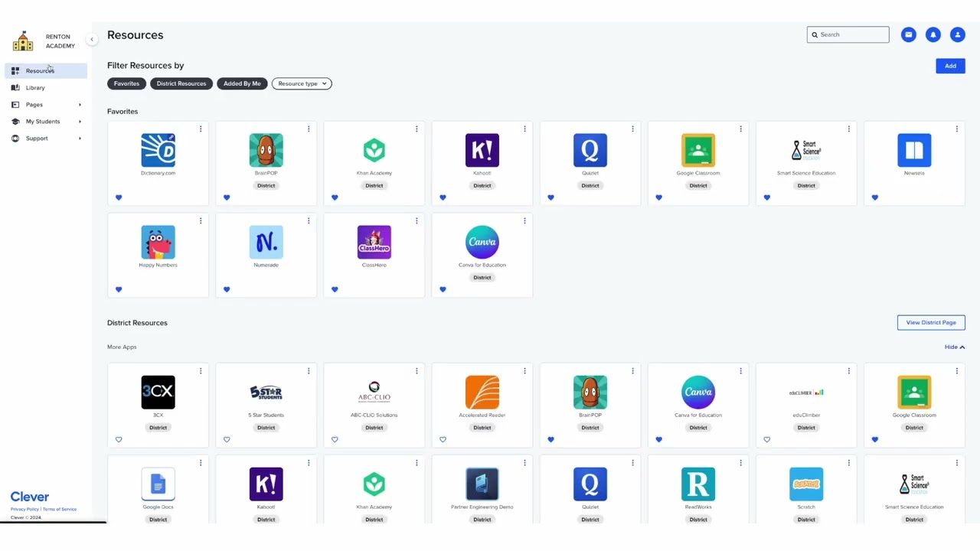This screenshot has height=551, width=980.
Task: Open the 5 Star Students app icon
Action: (266, 392)
